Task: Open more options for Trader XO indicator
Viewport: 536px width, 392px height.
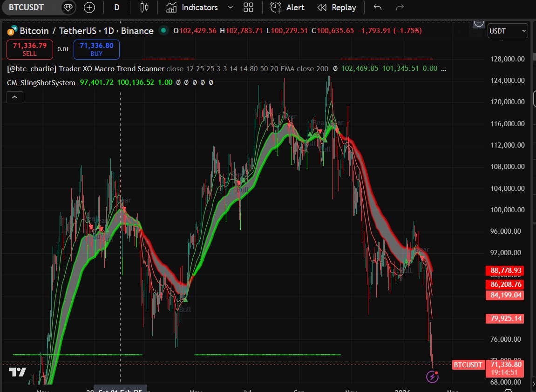Action: coord(444,69)
